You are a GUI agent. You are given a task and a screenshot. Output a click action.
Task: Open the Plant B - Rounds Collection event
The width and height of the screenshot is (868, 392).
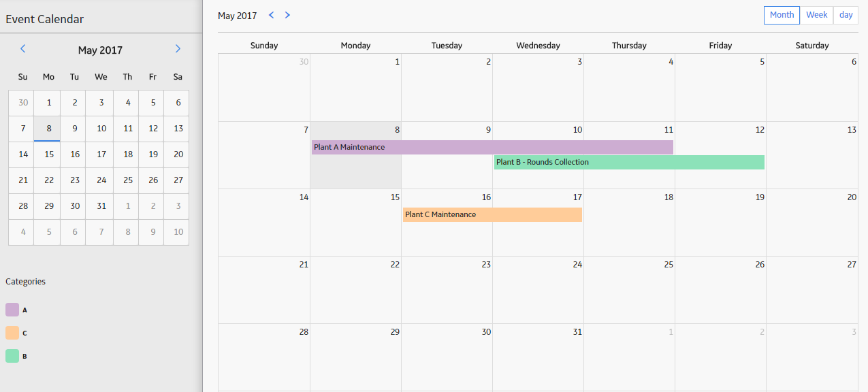point(629,162)
